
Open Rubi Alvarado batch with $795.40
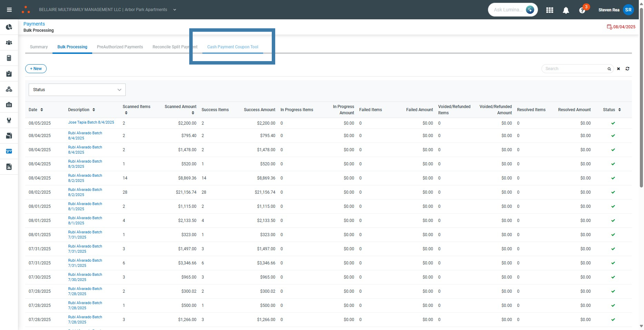pos(85,136)
